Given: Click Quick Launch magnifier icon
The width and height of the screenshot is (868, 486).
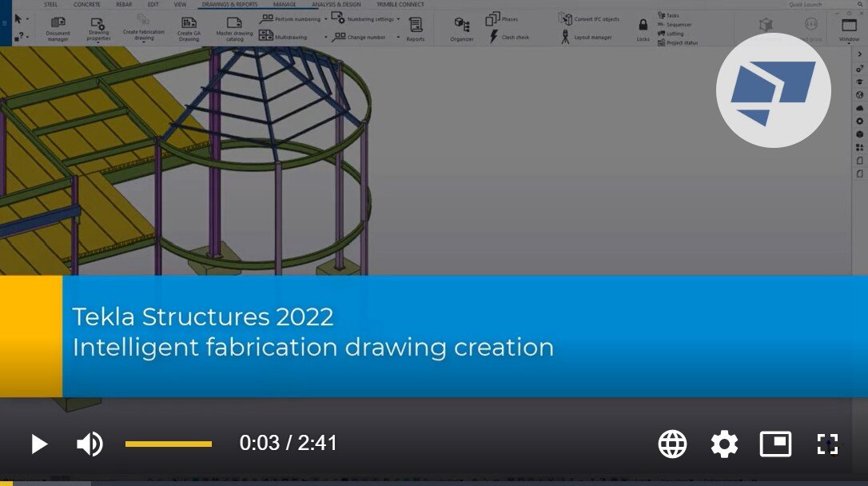Looking at the screenshot, I should coord(861,5).
